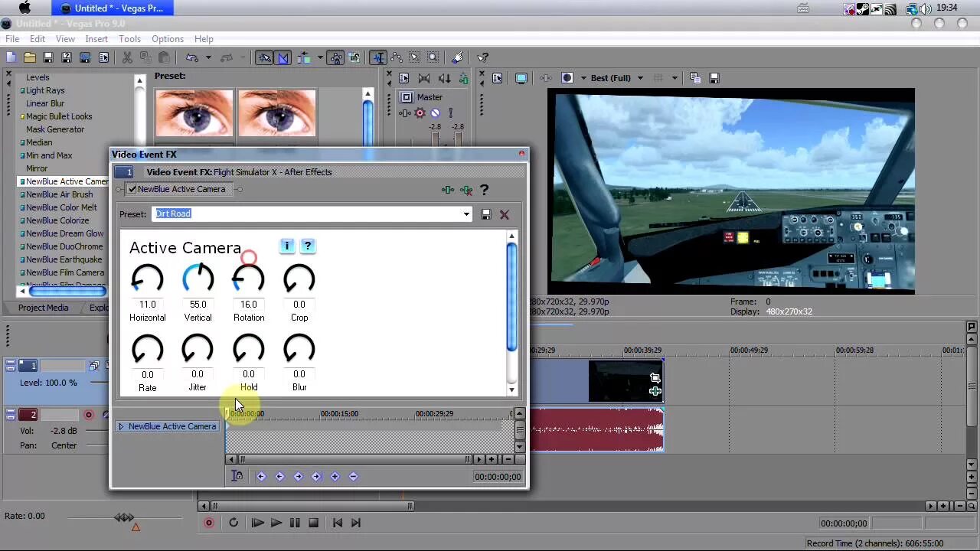The width and height of the screenshot is (980, 551).
Task: Click the Delete Keyframe minus diamond
Action: click(353, 476)
